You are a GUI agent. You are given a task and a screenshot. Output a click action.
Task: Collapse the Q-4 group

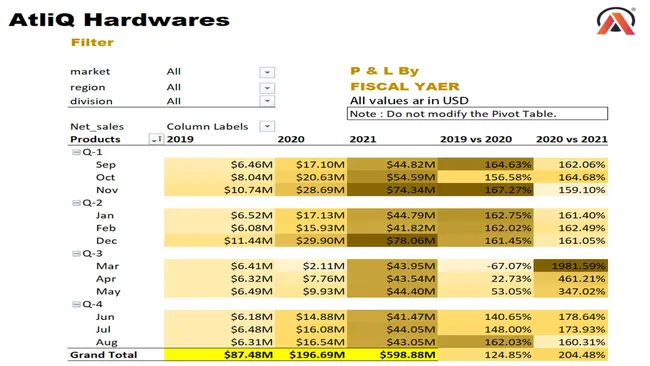(x=76, y=304)
